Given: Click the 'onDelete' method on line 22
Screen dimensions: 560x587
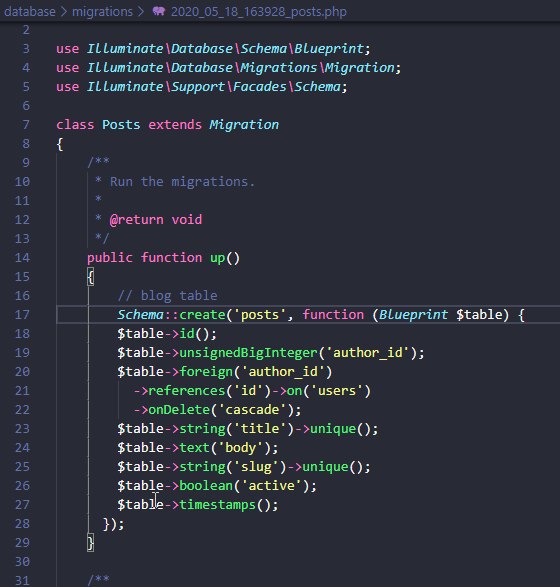Looking at the screenshot, I should pos(179,410).
